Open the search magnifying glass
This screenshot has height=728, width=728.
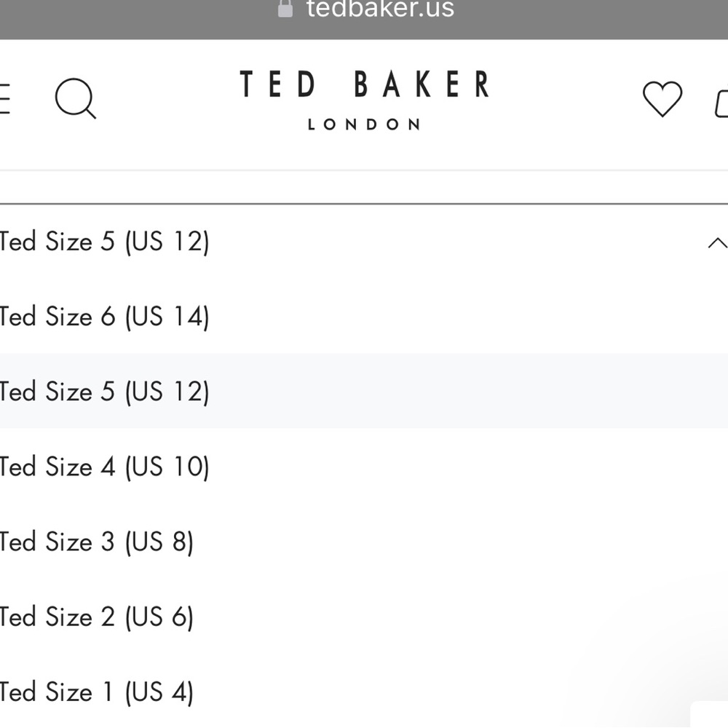[x=75, y=98]
